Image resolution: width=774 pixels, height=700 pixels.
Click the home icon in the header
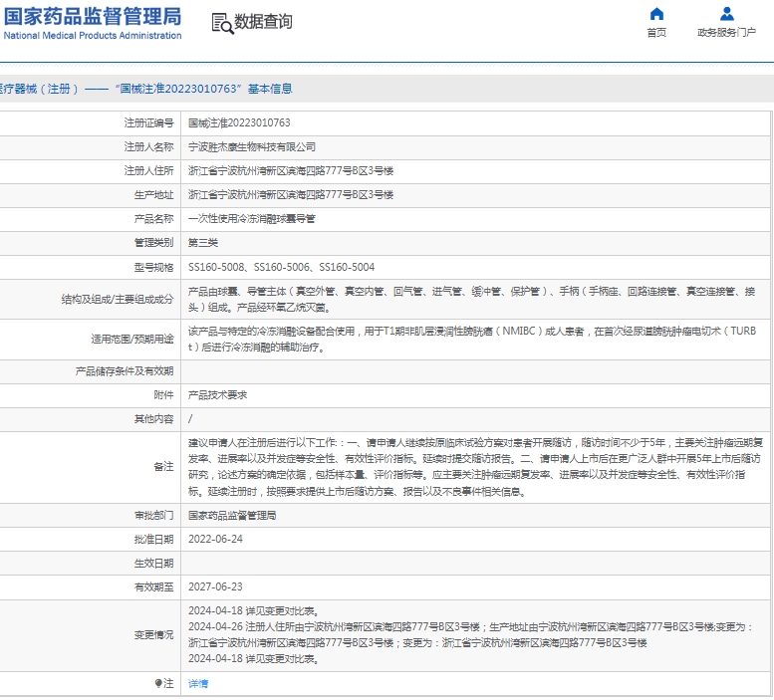656,14
